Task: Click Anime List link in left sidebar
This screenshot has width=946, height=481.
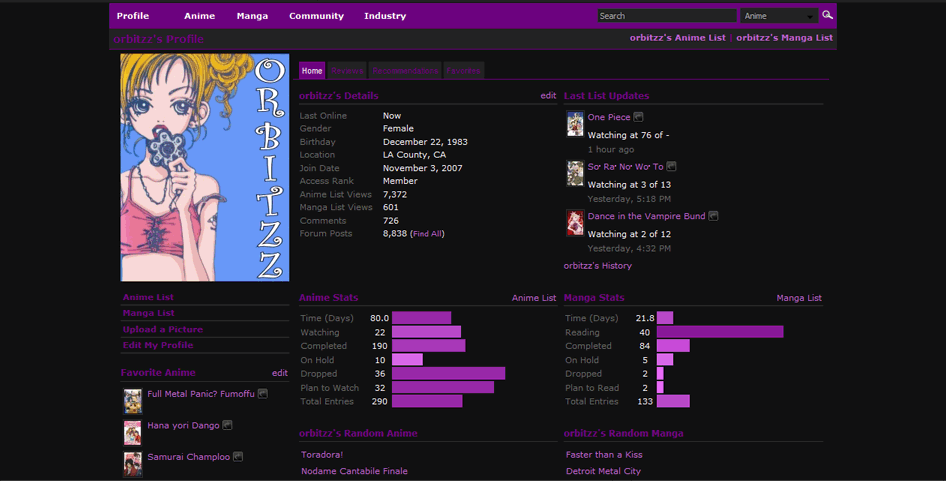Action: [148, 297]
